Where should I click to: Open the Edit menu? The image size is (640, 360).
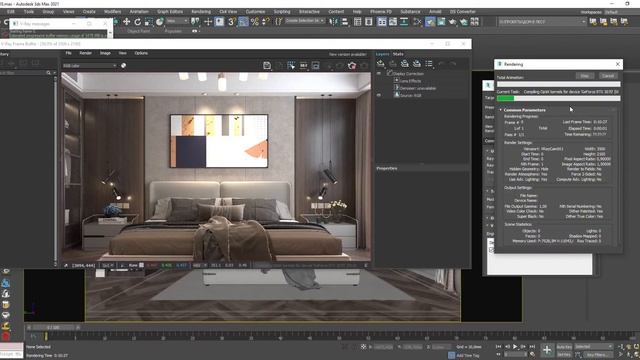[11, 12]
